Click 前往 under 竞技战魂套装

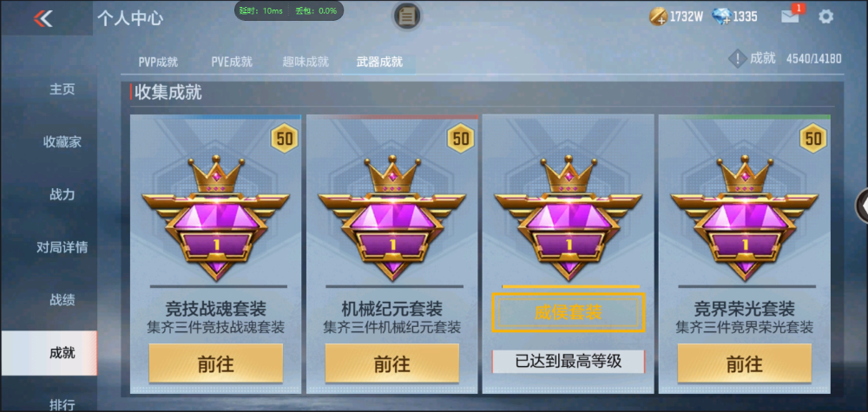pyautogui.click(x=216, y=363)
